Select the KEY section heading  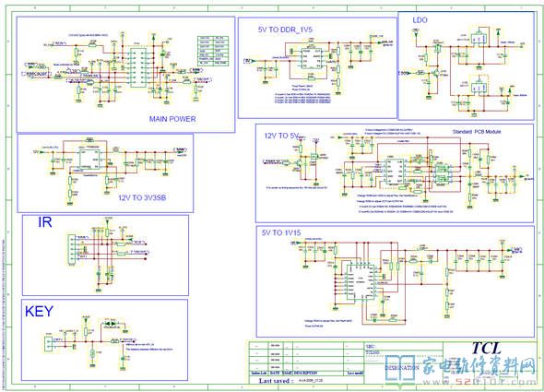pyautogui.click(x=40, y=312)
